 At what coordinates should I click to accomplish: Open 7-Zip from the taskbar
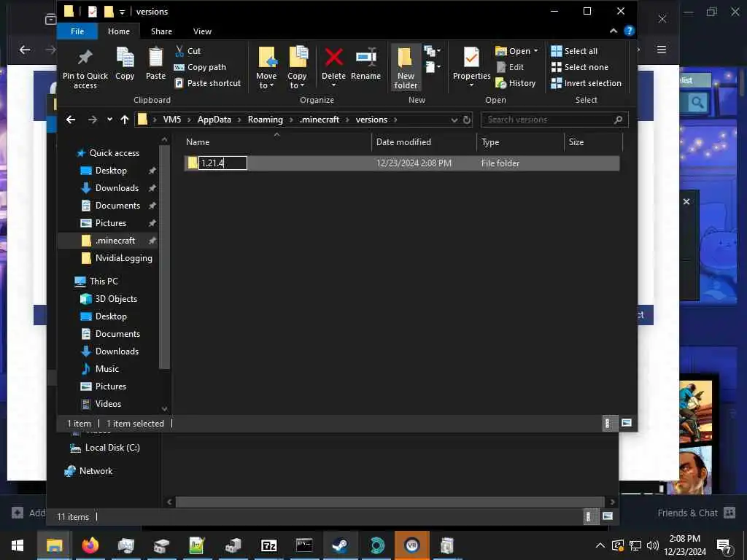coord(268,545)
